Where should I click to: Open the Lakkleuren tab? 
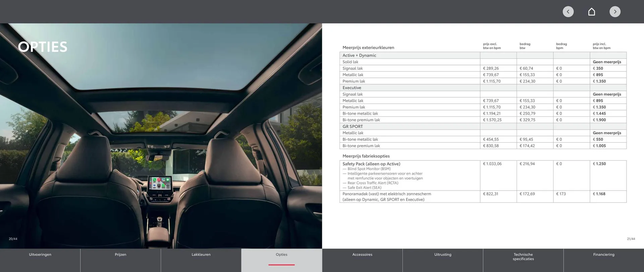[x=201, y=260]
